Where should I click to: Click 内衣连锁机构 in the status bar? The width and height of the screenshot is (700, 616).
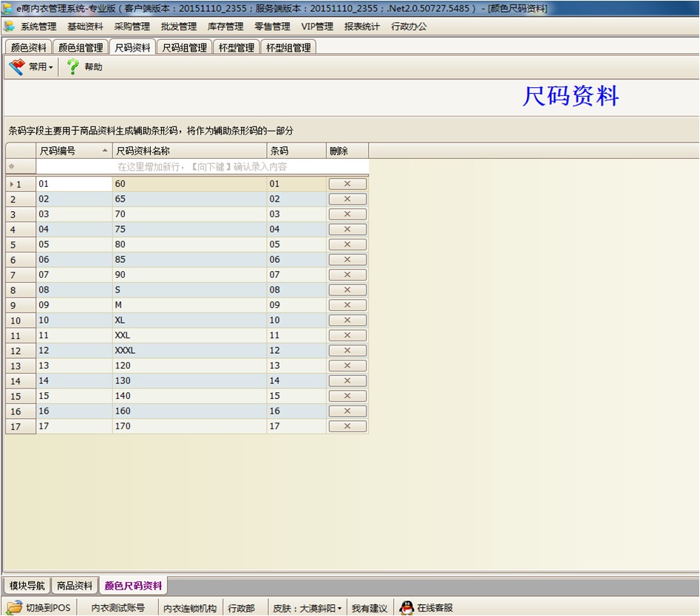[x=190, y=608]
